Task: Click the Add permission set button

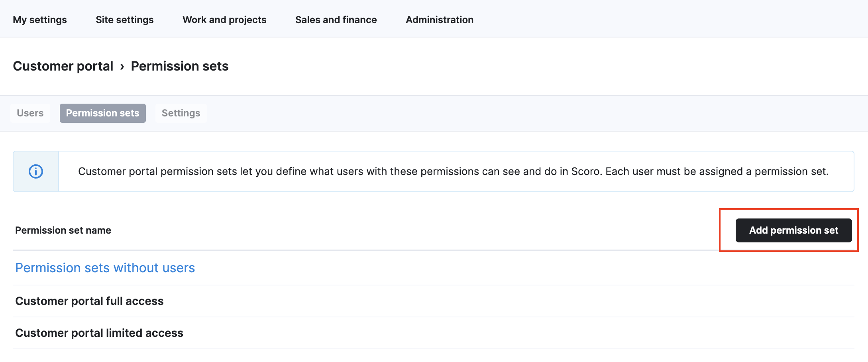Action: (x=793, y=230)
